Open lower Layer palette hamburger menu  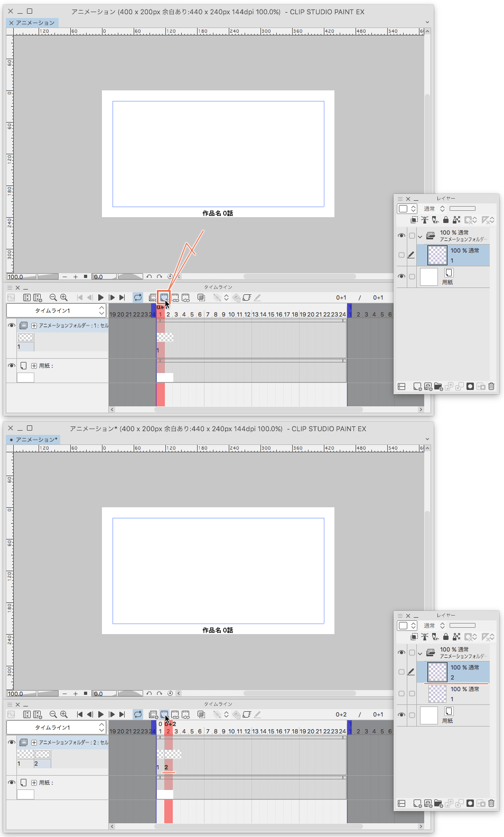[400, 616]
